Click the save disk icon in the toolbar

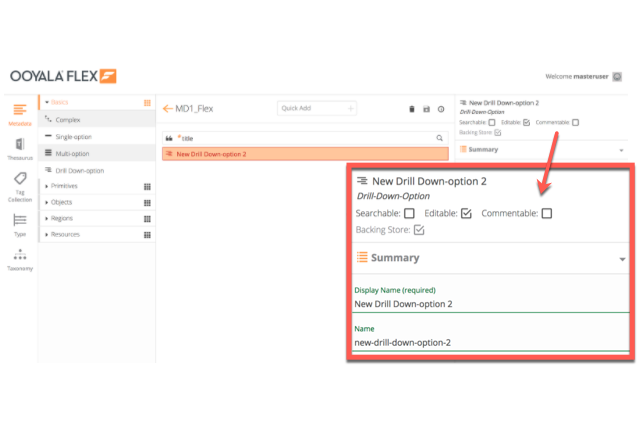pos(427,108)
